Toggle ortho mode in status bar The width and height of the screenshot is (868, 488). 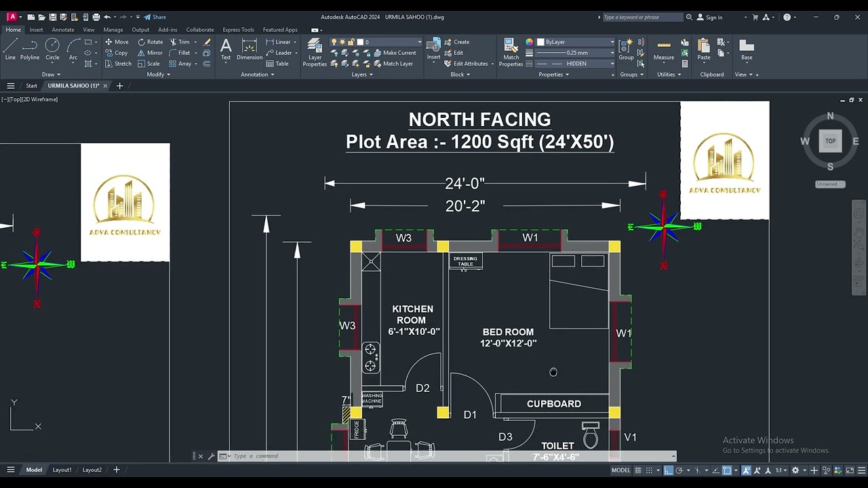668,470
